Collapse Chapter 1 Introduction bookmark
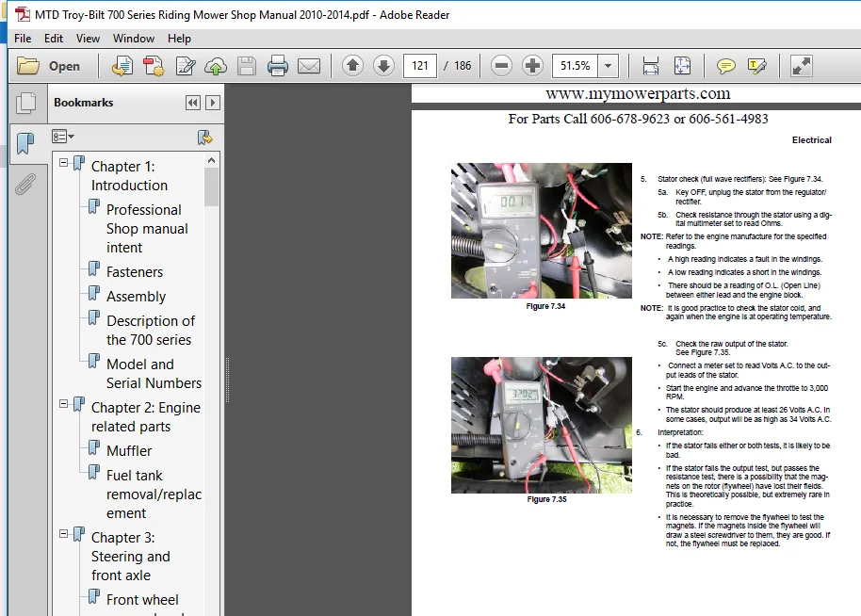Screen dimensions: 861x616 click(x=64, y=163)
